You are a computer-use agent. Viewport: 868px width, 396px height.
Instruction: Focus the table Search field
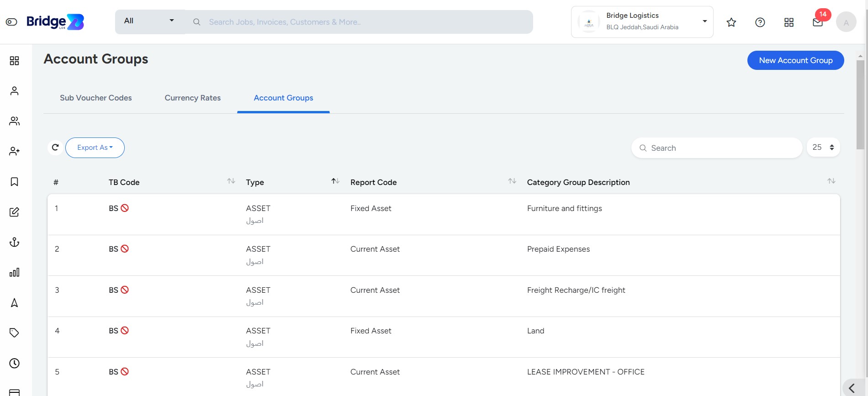point(717,148)
